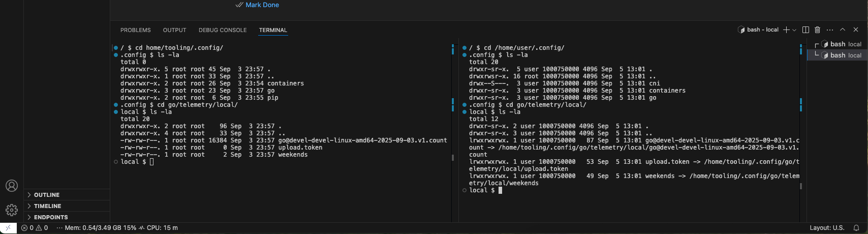
Task: Click the new terminal plus icon
Action: (x=786, y=30)
